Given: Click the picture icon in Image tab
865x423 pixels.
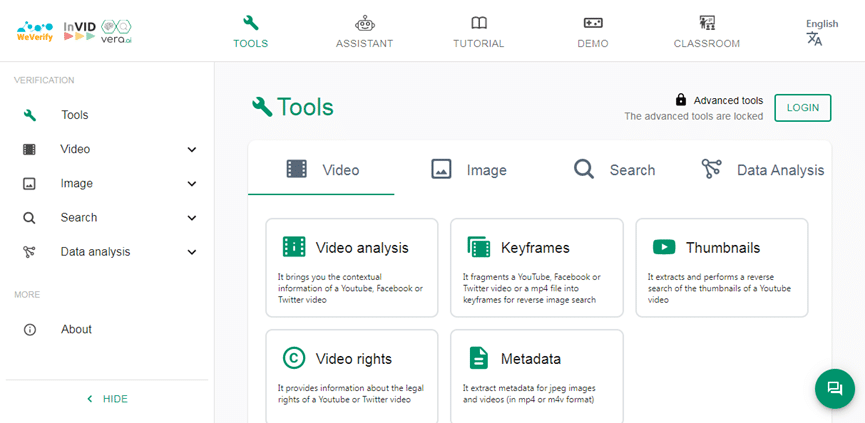Looking at the screenshot, I should click(441, 169).
